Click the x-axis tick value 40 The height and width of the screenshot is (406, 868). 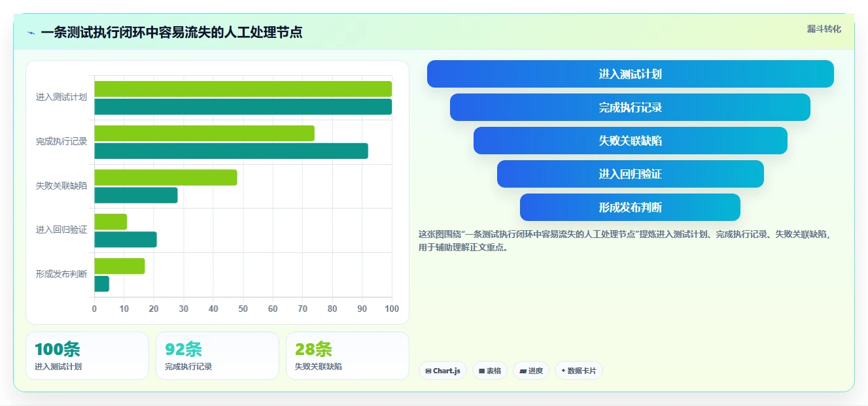(213, 309)
